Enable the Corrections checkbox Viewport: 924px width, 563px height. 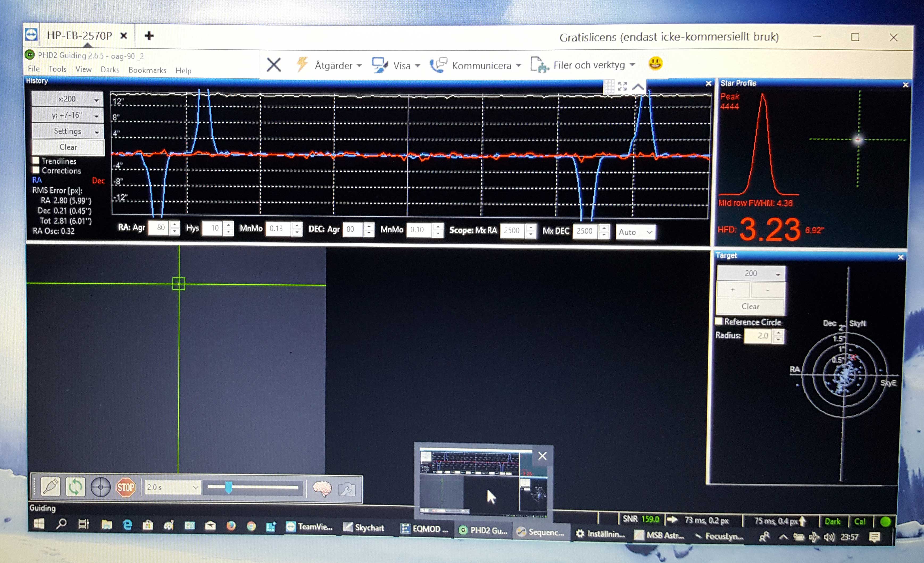pyautogui.click(x=36, y=170)
